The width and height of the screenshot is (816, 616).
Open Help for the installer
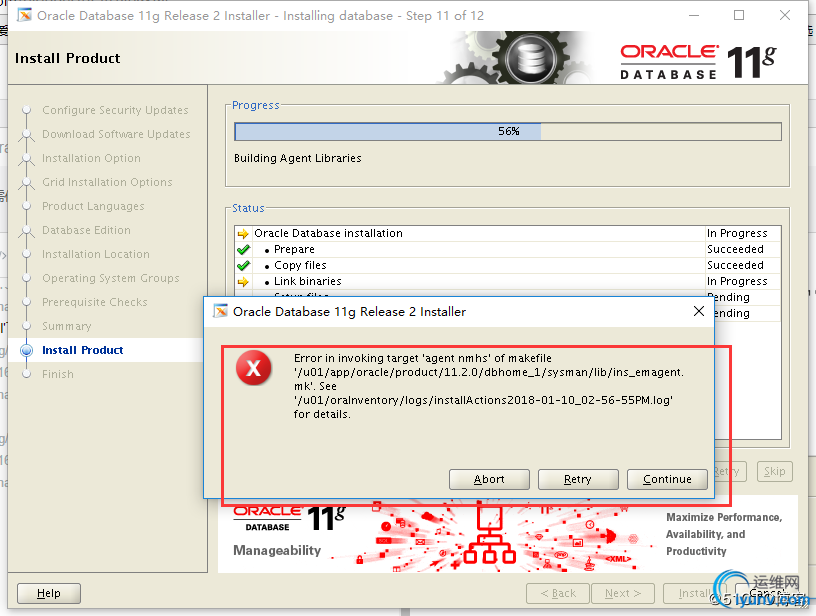coord(49,593)
